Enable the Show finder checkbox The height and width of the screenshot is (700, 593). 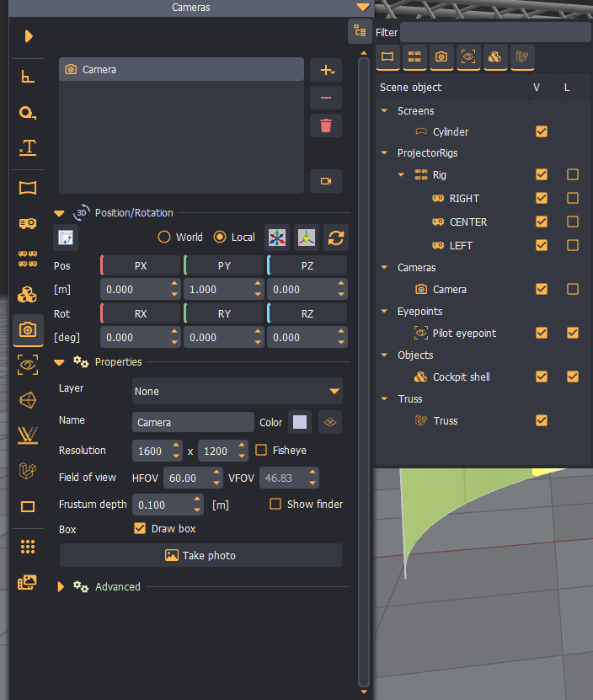275,504
